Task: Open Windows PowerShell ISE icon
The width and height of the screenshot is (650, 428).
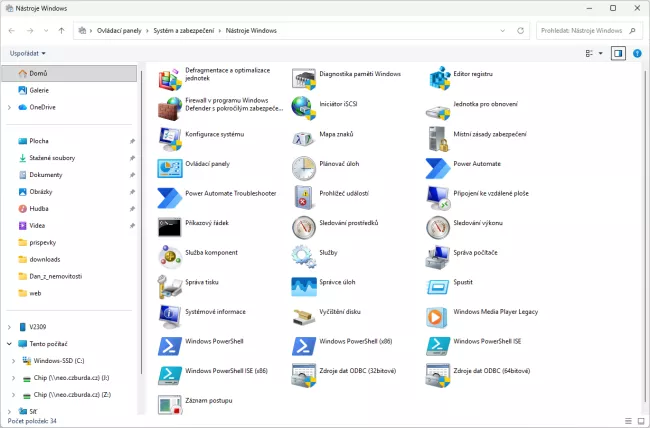Action: tap(438, 346)
